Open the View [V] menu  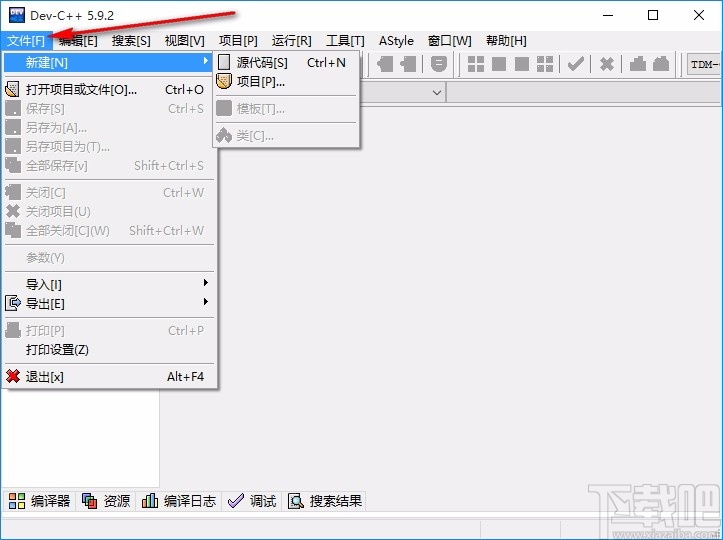pyautogui.click(x=184, y=41)
